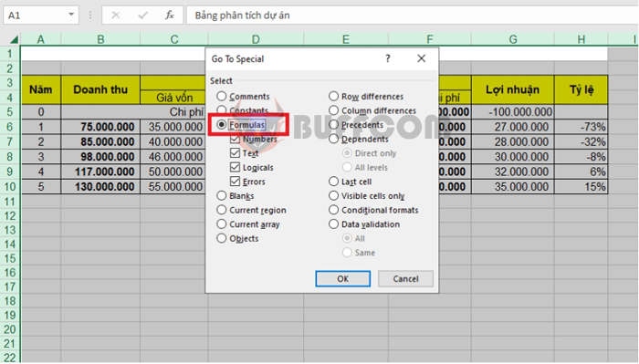Uncheck the Logicals checkbox
This screenshot has width=639, height=364.
point(236,167)
